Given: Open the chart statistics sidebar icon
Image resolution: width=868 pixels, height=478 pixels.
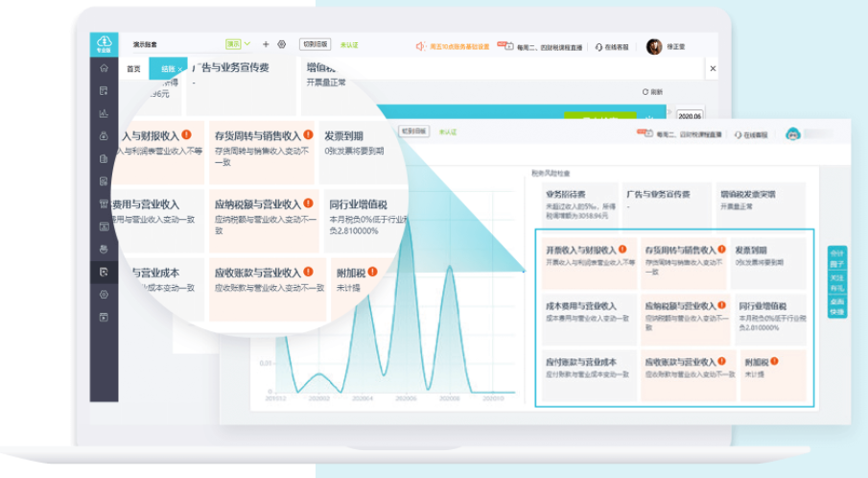Looking at the screenshot, I should (104, 113).
